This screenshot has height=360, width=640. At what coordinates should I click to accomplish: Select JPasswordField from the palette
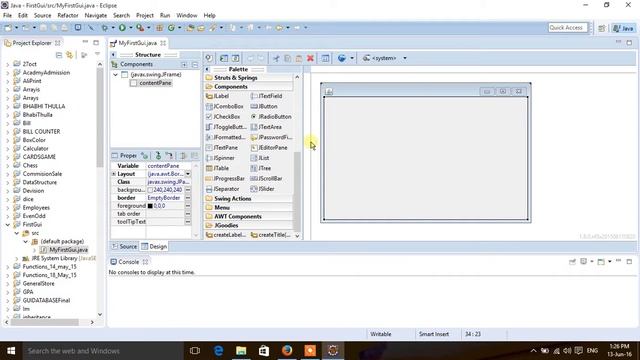[x=271, y=137]
